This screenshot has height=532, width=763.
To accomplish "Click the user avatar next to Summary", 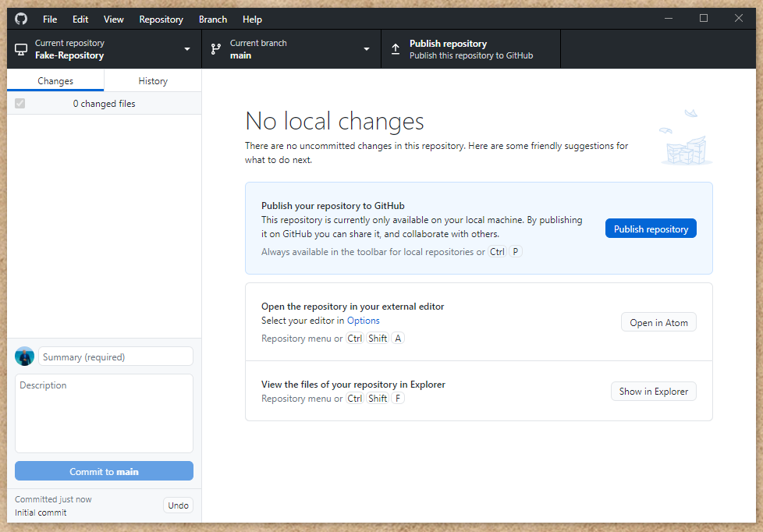I will coord(24,356).
